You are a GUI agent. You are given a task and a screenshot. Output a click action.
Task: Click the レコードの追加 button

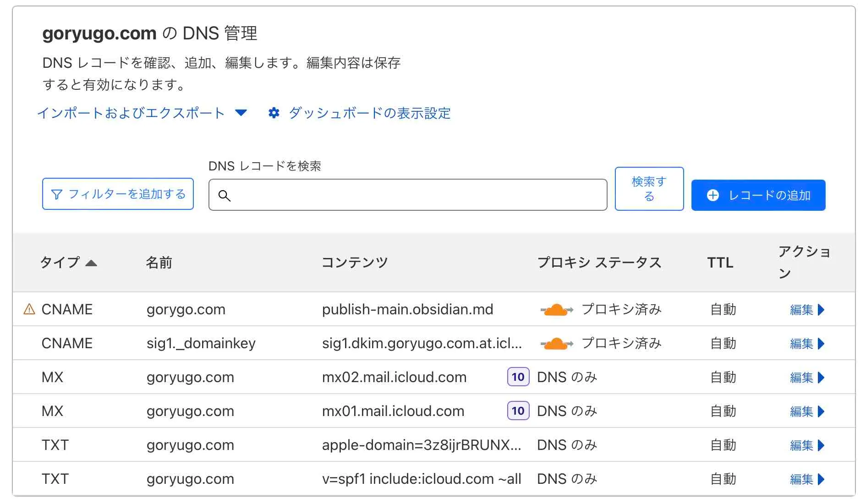(758, 195)
